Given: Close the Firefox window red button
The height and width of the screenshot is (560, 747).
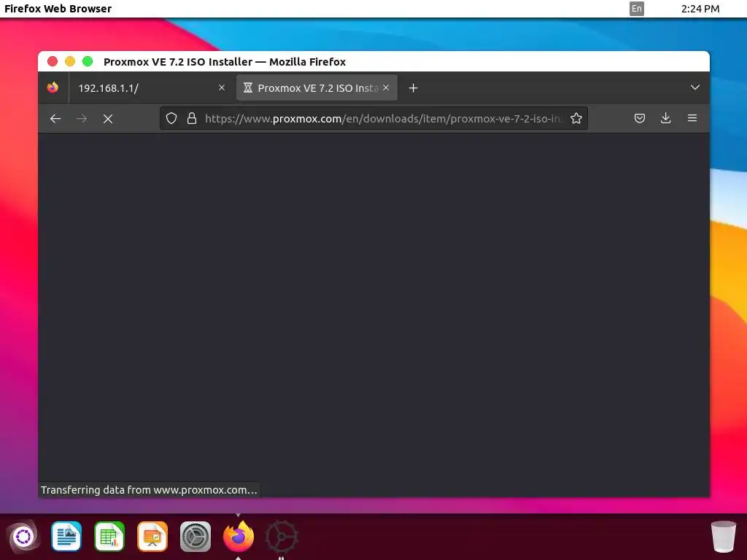Looking at the screenshot, I should point(53,61).
